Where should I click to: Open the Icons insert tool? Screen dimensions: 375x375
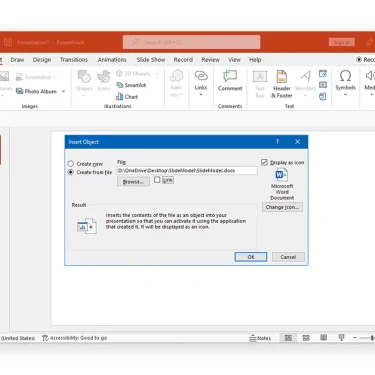click(104, 82)
